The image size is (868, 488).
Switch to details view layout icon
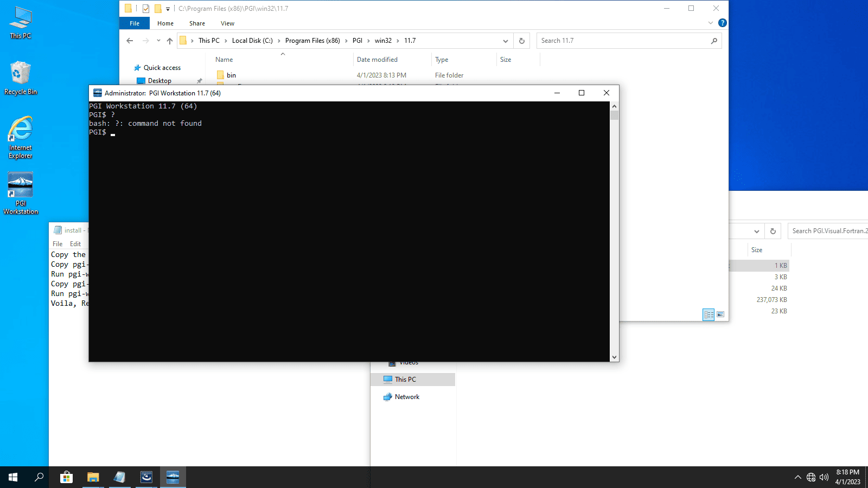coord(709,314)
